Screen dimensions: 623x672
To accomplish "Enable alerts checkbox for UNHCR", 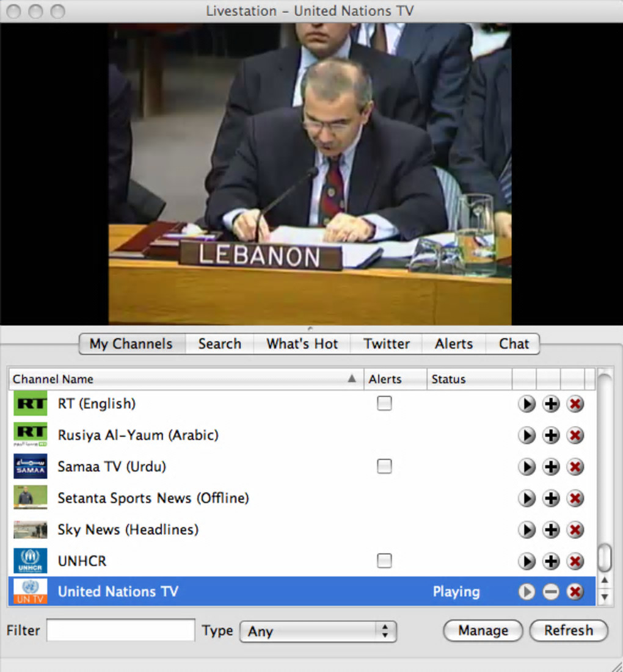I will tap(384, 560).
